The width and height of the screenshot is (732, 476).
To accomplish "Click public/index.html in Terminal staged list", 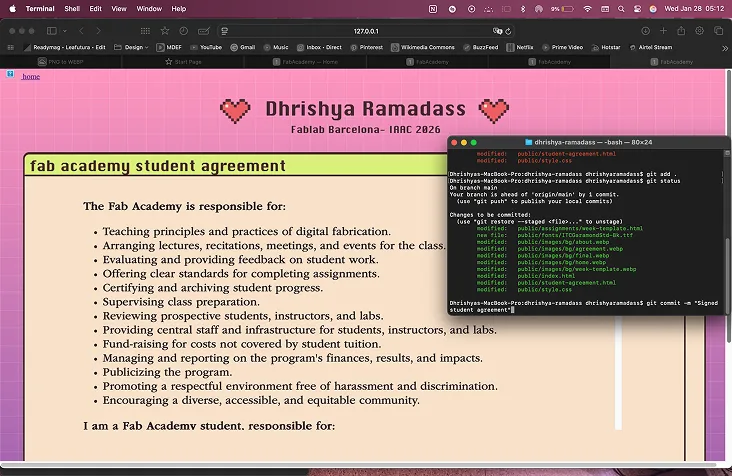I will click(546, 276).
